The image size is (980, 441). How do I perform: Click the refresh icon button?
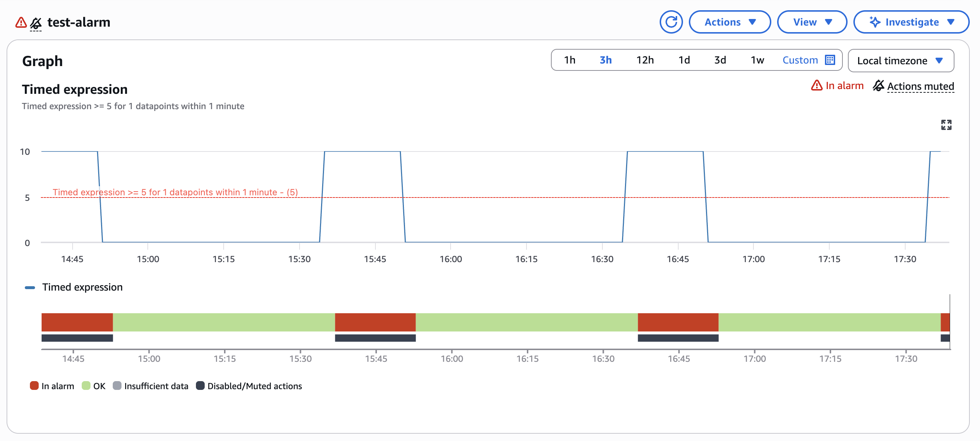coord(671,22)
